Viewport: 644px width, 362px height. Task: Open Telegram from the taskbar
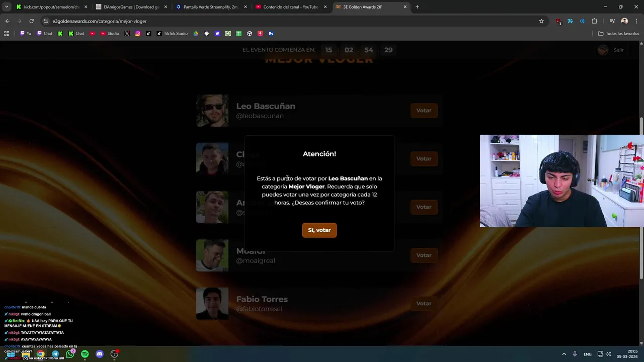click(55, 354)
